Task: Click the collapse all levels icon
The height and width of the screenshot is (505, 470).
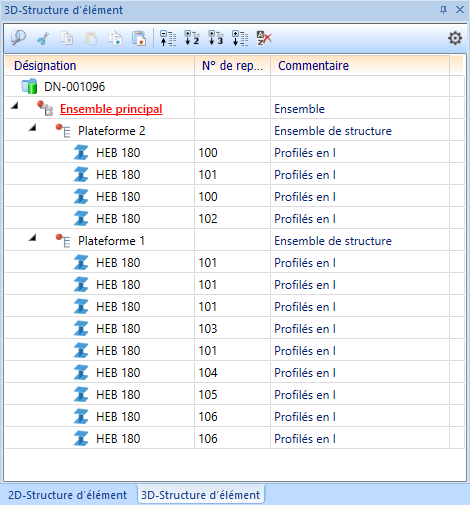Action: 168,38
